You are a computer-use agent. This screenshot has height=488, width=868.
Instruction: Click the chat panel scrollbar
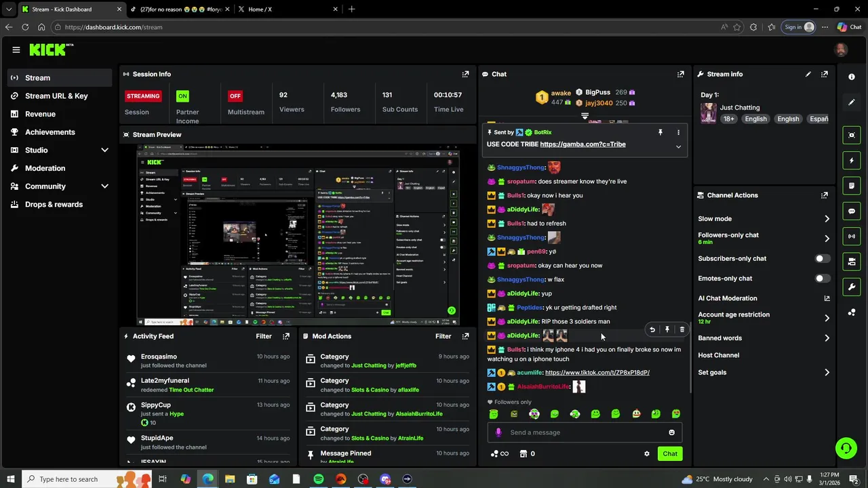pyautogui.click(x=690, y=357)
